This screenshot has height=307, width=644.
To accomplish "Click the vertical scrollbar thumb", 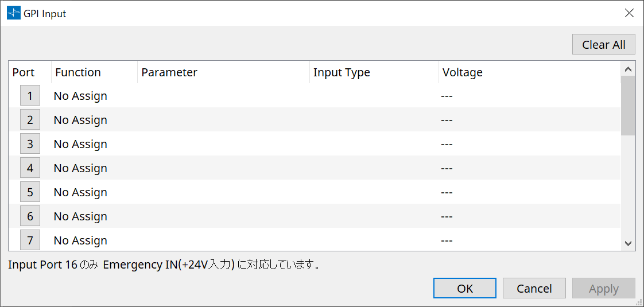I will click(x=628, y=105).
